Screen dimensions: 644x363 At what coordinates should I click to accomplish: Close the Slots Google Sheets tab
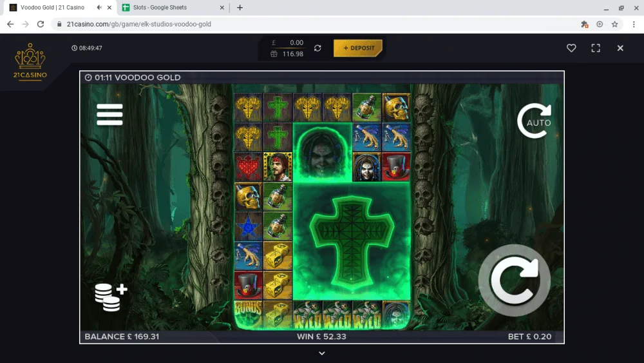(222, 7)
